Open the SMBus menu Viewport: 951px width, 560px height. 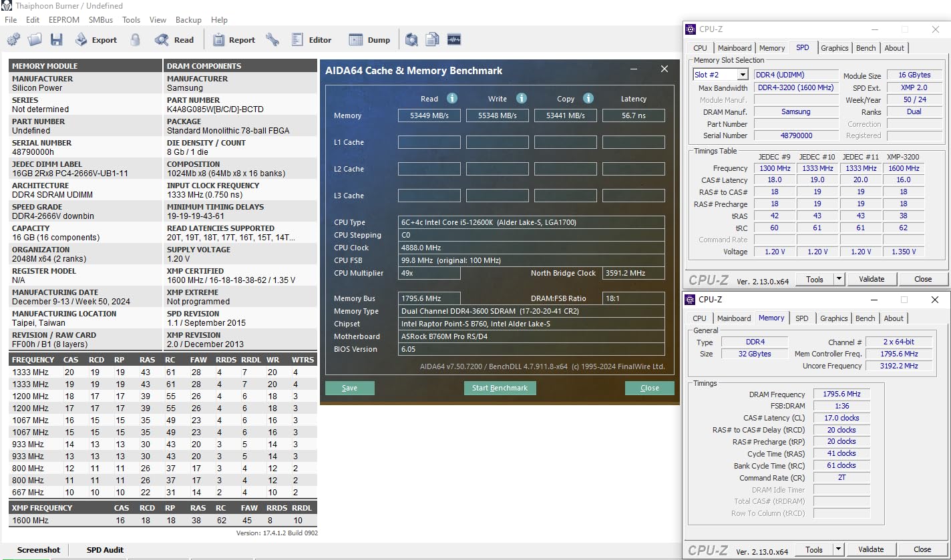click(x=100, y=20)
